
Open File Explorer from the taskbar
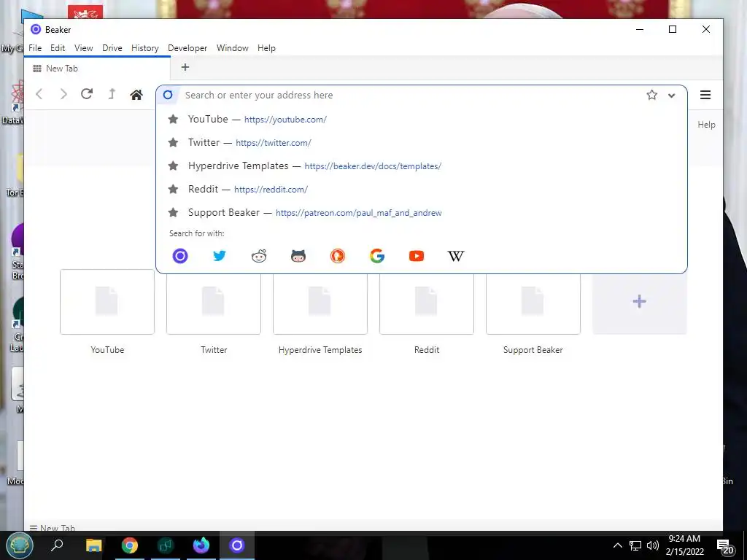(x=94, y=545)
